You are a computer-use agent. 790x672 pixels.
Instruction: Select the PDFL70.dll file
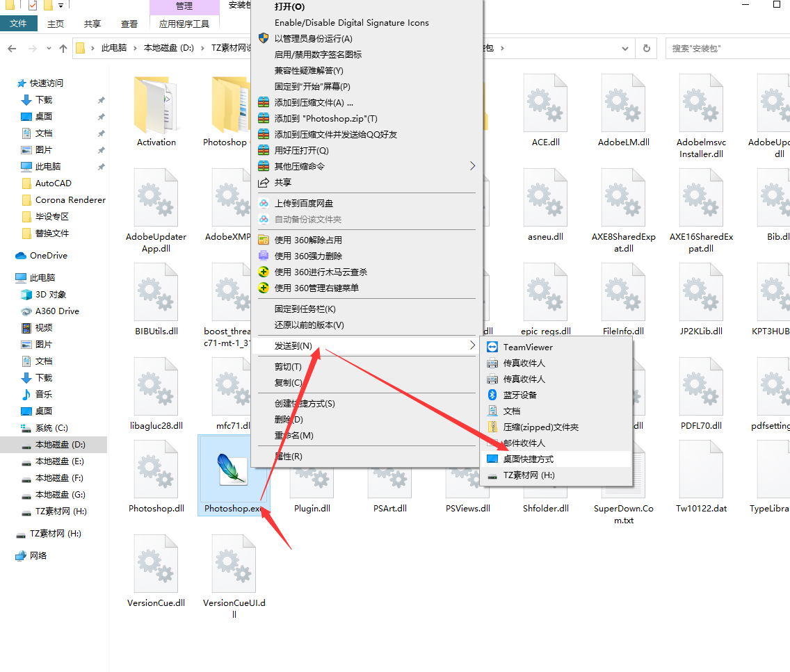click(x=701, y=394)
